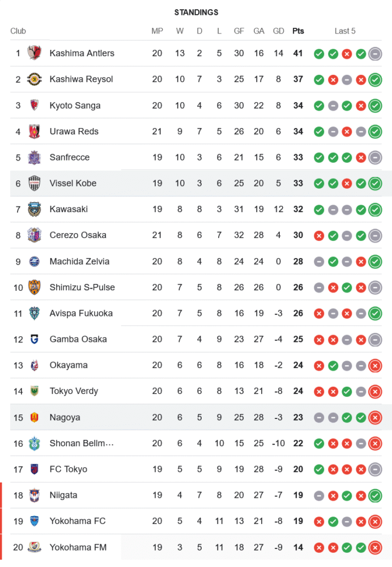This screenshot has width=392, height=567.
Task: Sort standings by the Pts column
Action: [298, 31]
